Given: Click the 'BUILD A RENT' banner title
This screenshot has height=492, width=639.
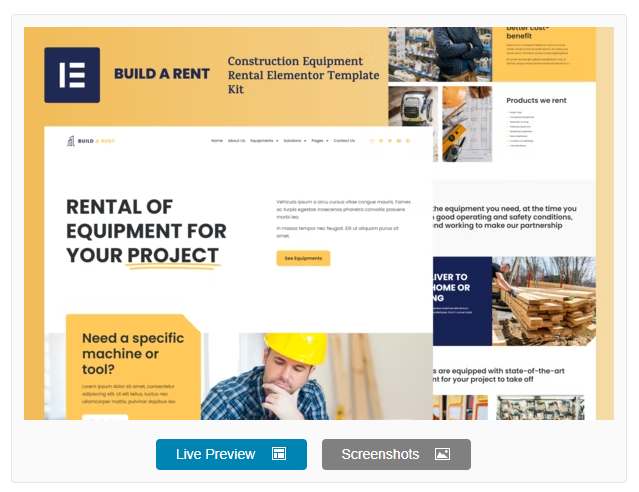Looking at the screenshot, I should click(162, 74).
